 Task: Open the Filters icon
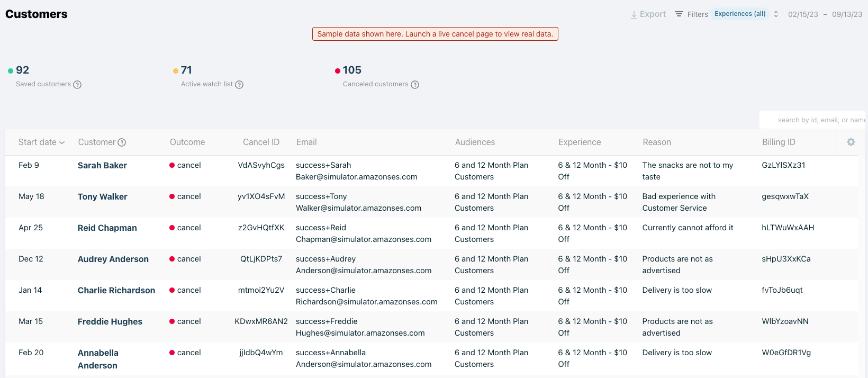679,14
